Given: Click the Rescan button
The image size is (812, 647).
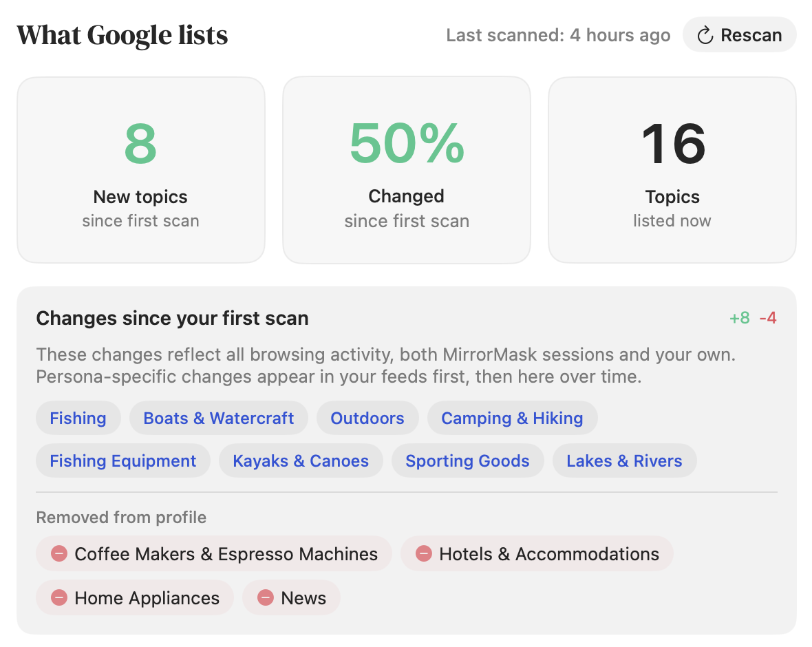Looking at the screenshot, I should tap(739, 34).
